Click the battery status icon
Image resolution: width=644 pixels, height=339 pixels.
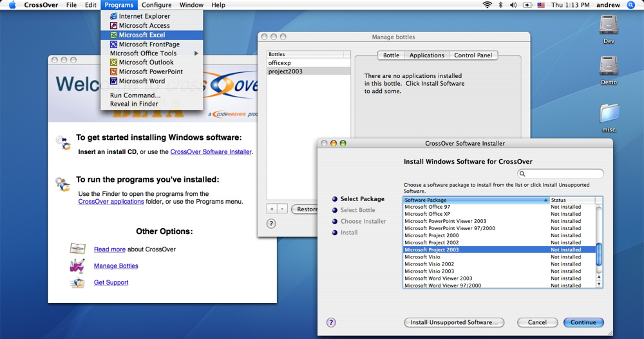click(527, 5)
